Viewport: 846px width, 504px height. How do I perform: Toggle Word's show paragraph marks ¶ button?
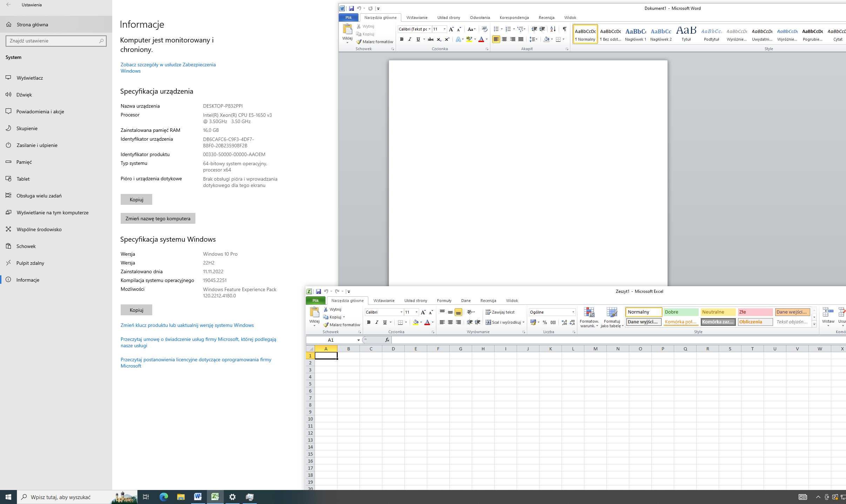click(564, 29)
